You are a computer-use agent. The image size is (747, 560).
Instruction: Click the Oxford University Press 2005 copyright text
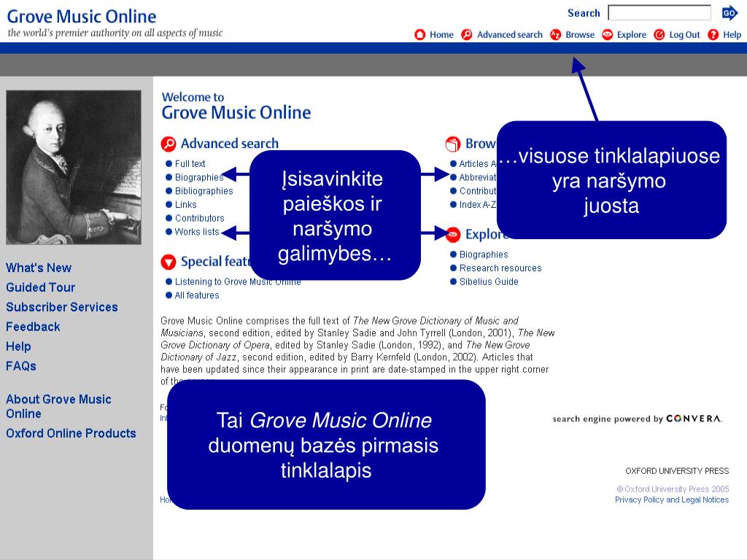(x=673, y=489)
